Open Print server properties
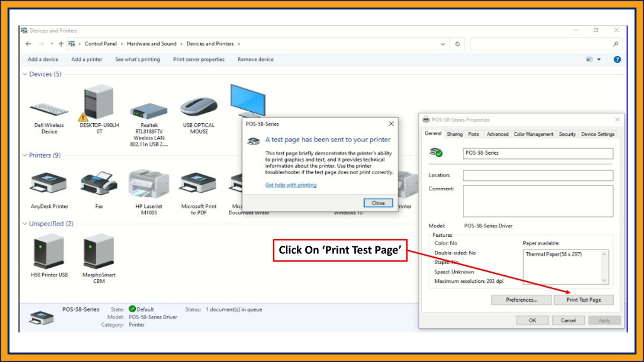 pyautogui.click(x=199, y=60)
